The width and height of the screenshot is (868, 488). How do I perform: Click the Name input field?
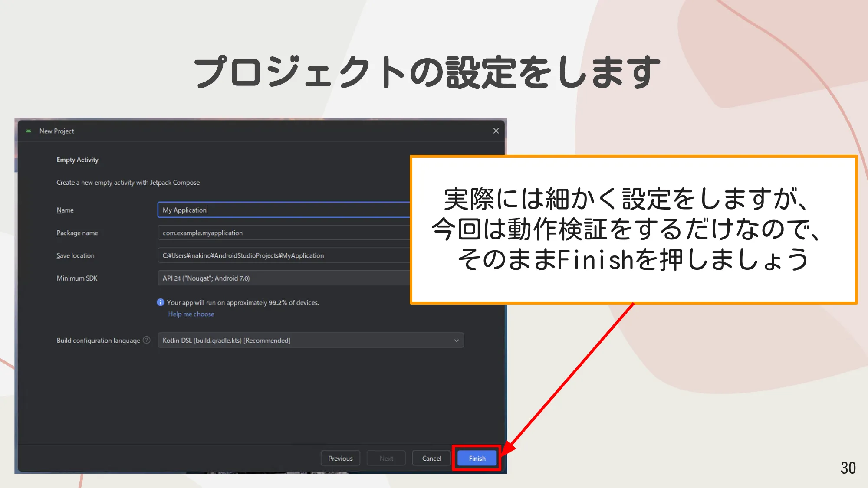(x=284, y=210)
